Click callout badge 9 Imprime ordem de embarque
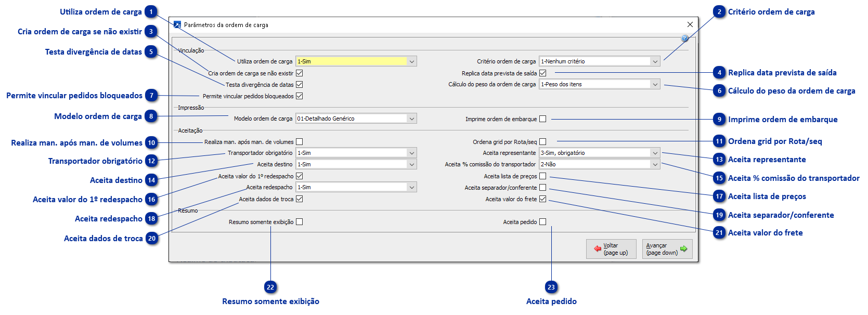868x315 pixels. 719,120
